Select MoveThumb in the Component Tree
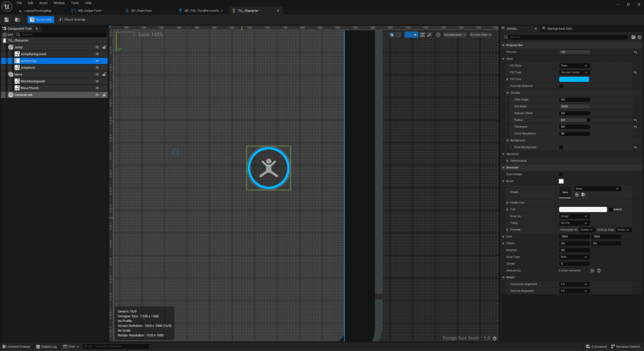Screen dimensions: 644x351 [x=30, y=88]
